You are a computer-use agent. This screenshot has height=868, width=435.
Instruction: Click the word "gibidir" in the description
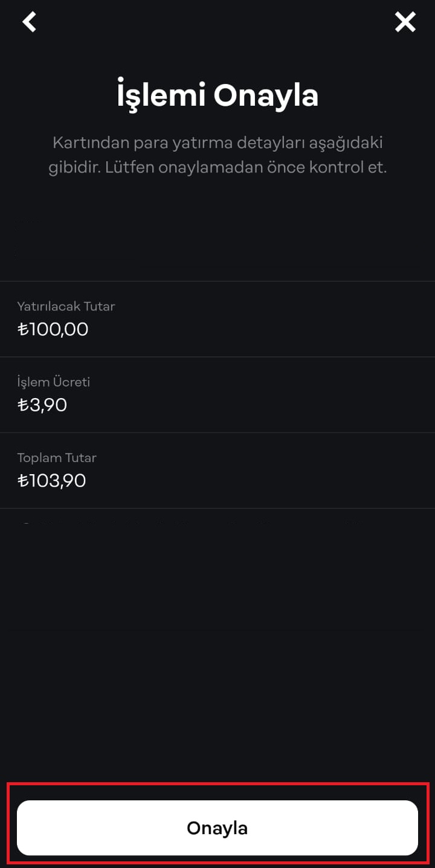pyautogui.click(x=74, y=167)
